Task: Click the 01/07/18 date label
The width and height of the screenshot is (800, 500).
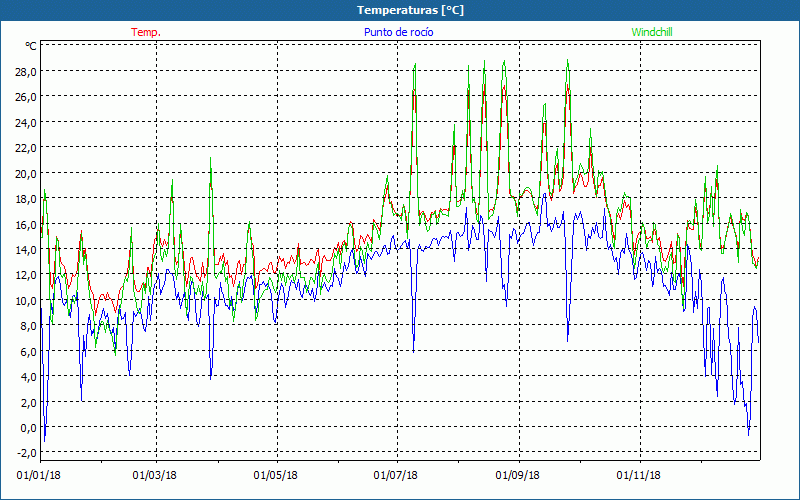Action: [x=395, y=476]
